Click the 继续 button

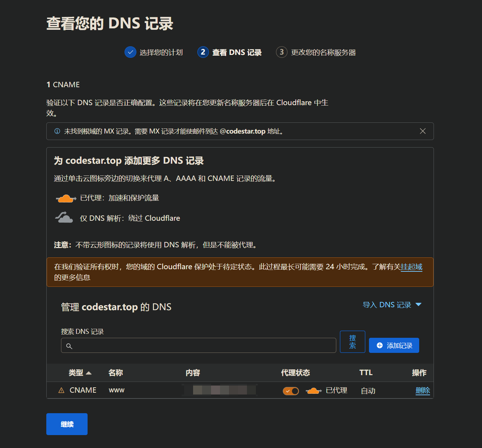coord(67,424)
